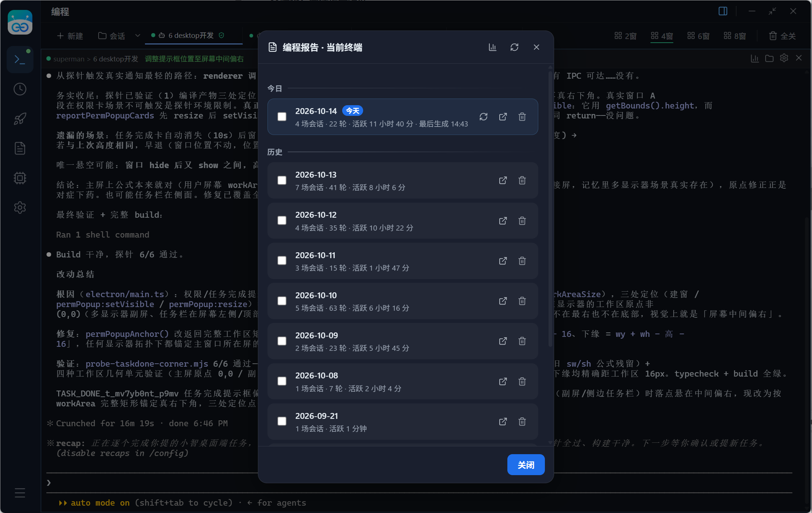Open statistics chart in report dialog header
Image resolution: width=812 pixels, height=513 pixels.
click(492, 47)
